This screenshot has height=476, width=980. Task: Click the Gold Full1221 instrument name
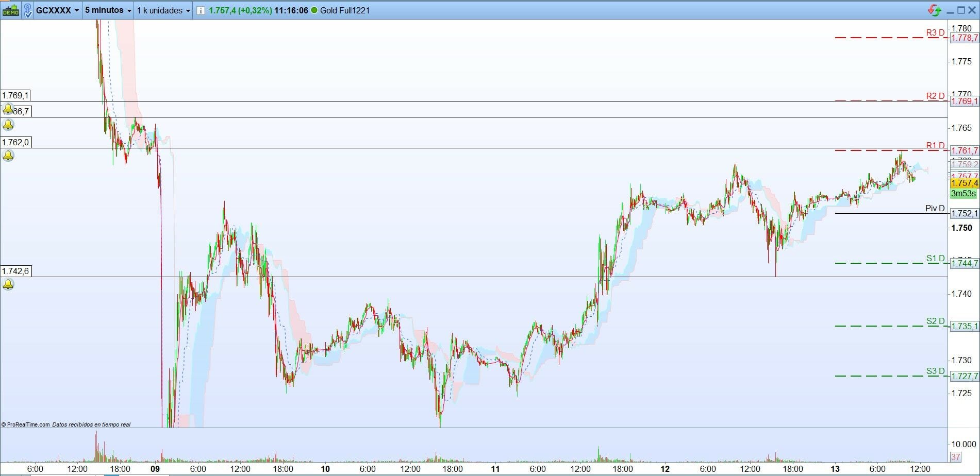point(345,10)
